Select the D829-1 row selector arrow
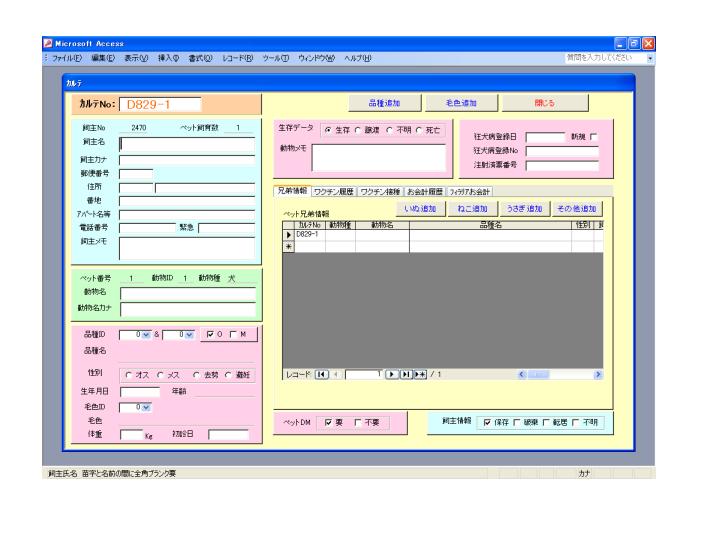The width and height of the screenshot is (720, 540). click(x=289, y=234)
